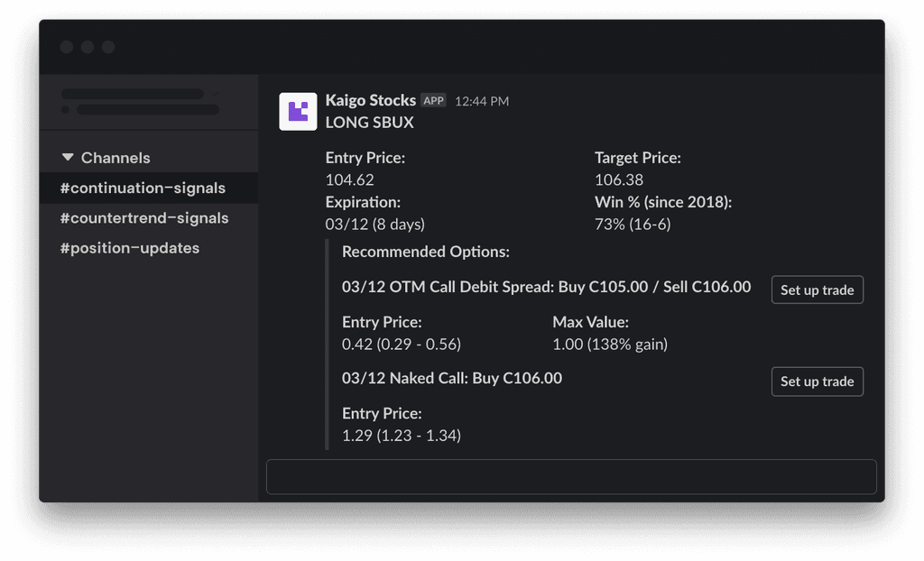Switch to the #countertrend-signals channel
Screen dimensions: 924x561
[x=144, y=217]
